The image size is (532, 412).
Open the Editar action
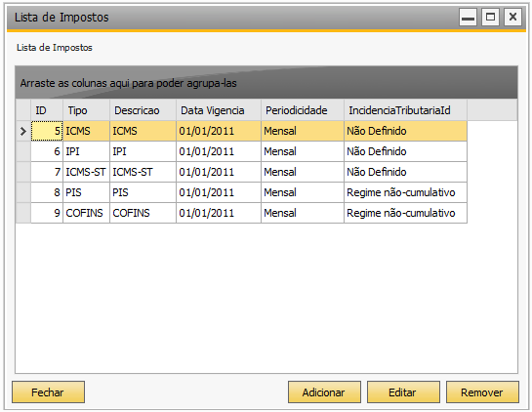click(x=403, y=391)
